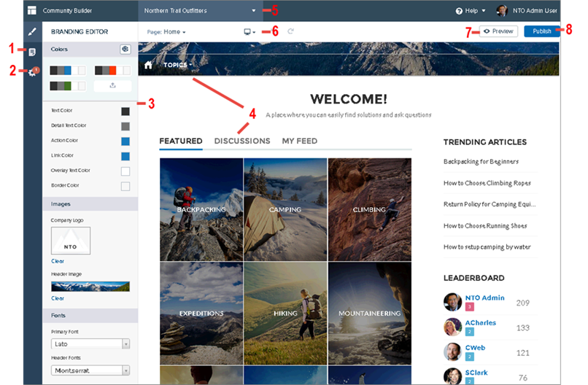Click the refresh icon next to device selector
The width and height of the screenshot is (588, 385).
coord(290,31)
